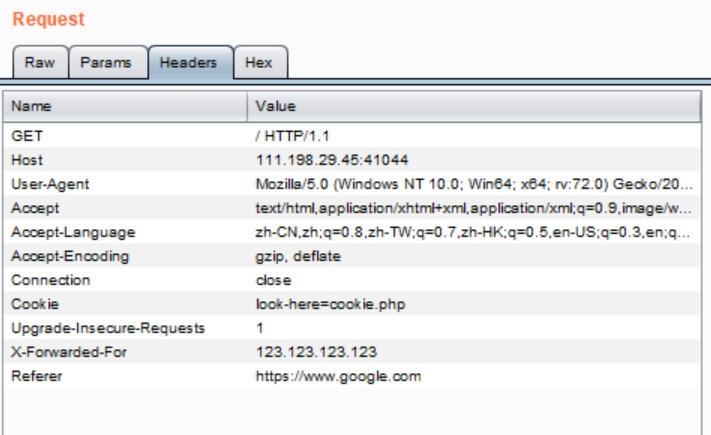Select the Accept-Encoding name cell
Image resolution: width=711 pixels, height=435 pixels.
click(125, 256)
